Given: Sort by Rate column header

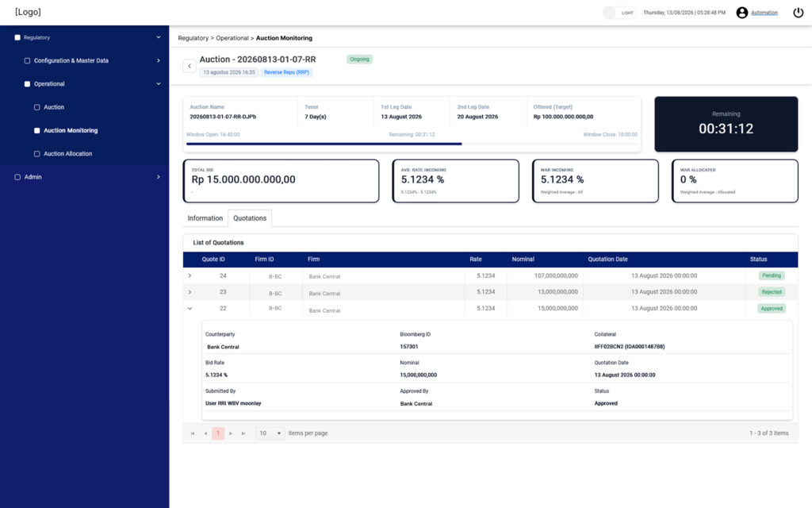Looking at the screenshot, I should 476,260.
